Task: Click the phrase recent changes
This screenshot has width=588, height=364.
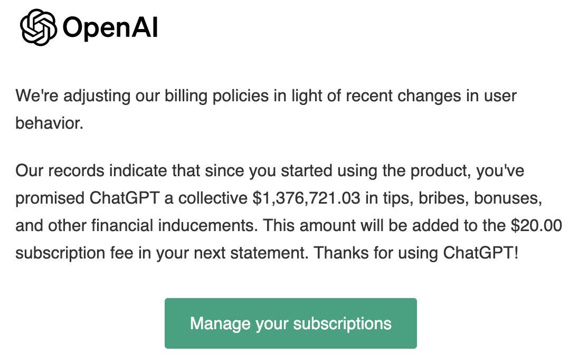Action: tap(403, 96)
